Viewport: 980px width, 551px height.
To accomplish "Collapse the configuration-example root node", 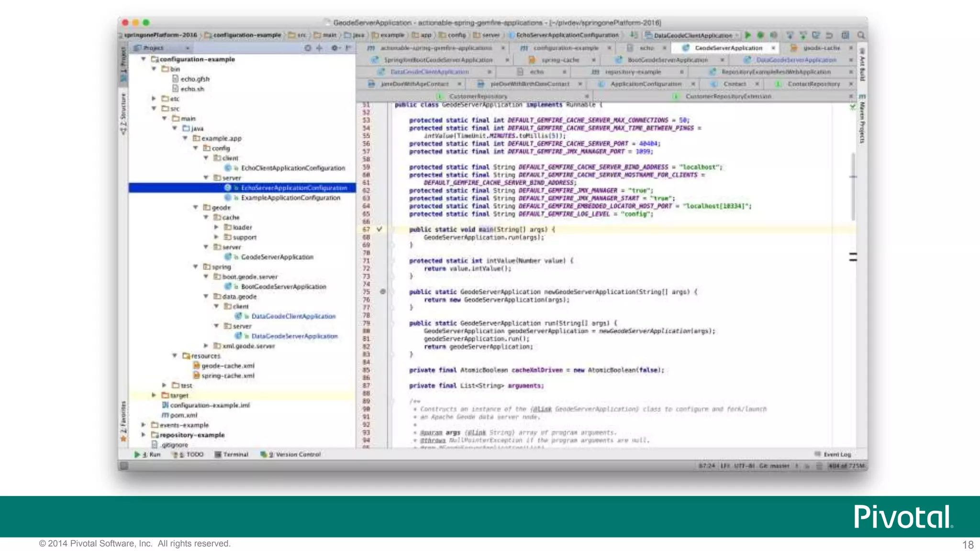I will pos(143,59).
